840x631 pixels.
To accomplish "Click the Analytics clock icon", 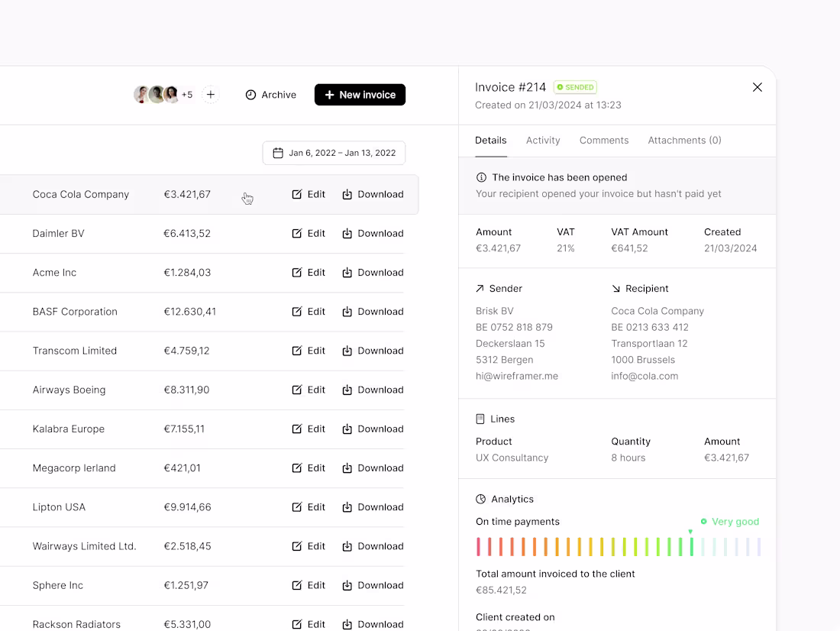I will (x=480, y=499).
